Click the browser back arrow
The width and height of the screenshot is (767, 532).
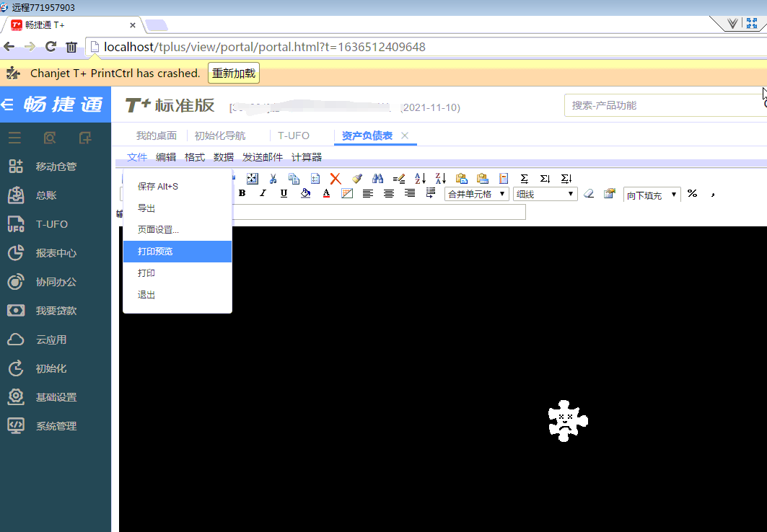9,46
